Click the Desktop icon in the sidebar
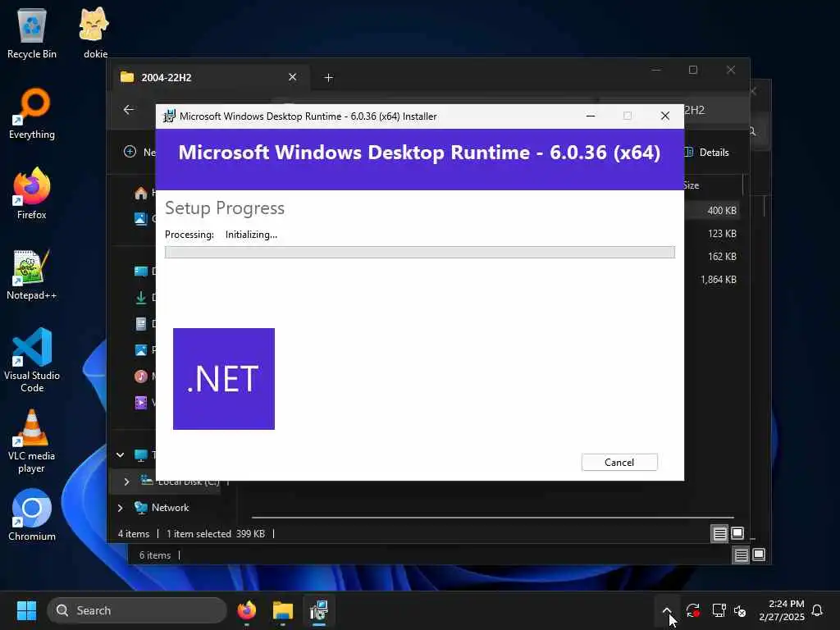840x630 pixels. coord(141,271)
